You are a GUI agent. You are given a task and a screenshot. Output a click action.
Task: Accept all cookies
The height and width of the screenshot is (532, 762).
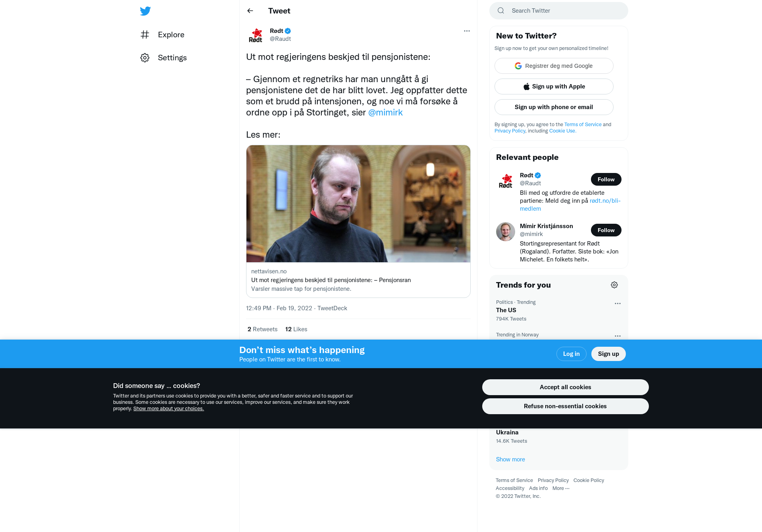tap(565, 387)
